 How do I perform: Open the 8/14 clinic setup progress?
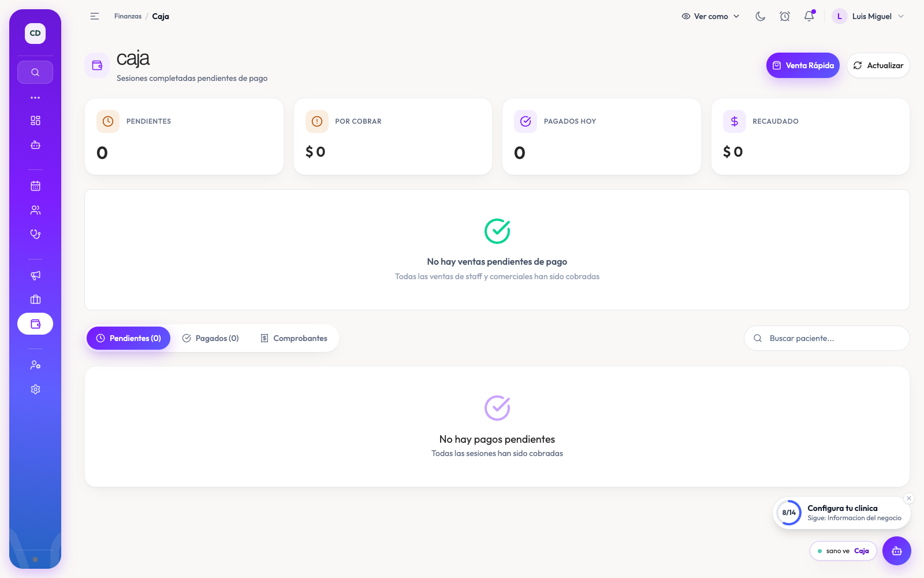pyautogui.click(x=842, y=513)
